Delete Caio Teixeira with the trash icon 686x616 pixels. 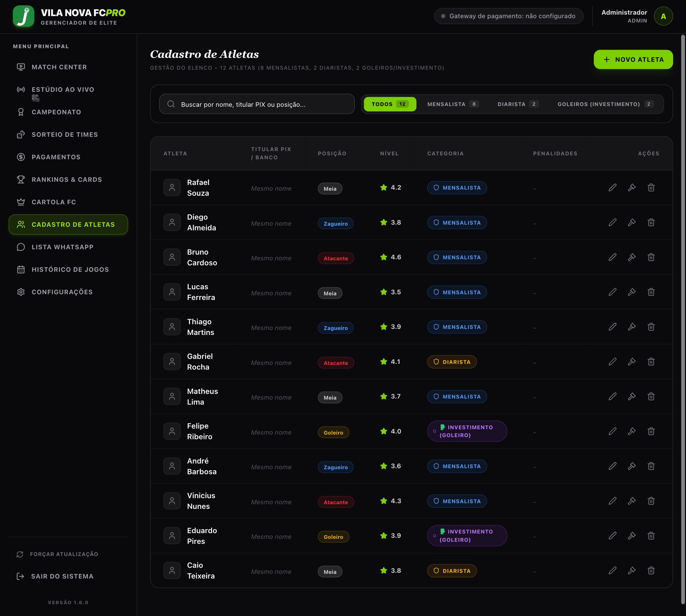click(651, 571)
